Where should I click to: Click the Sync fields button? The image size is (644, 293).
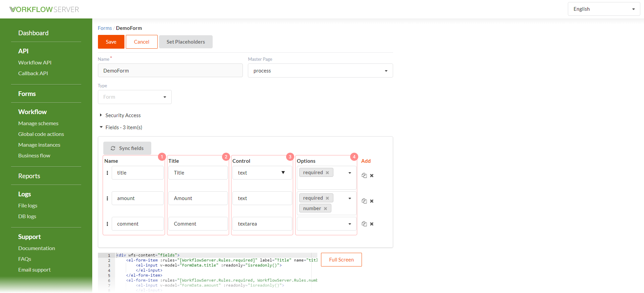point(127,148)
